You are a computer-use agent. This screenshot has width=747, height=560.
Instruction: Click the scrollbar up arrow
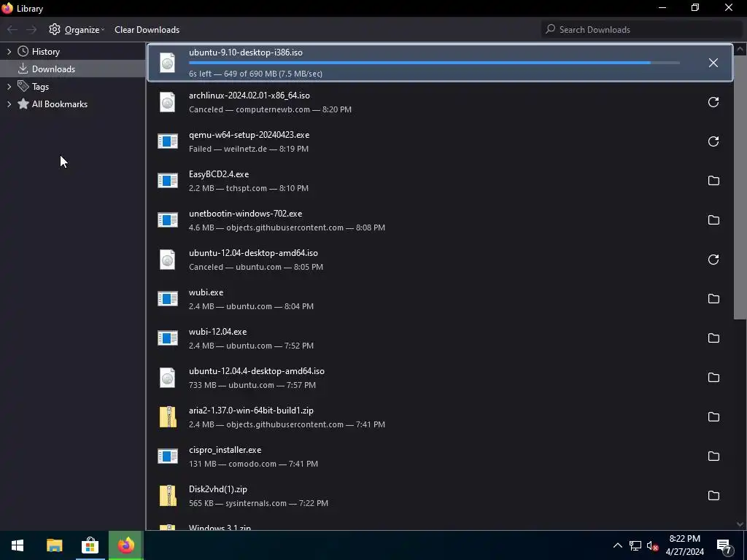click(740, 49)
